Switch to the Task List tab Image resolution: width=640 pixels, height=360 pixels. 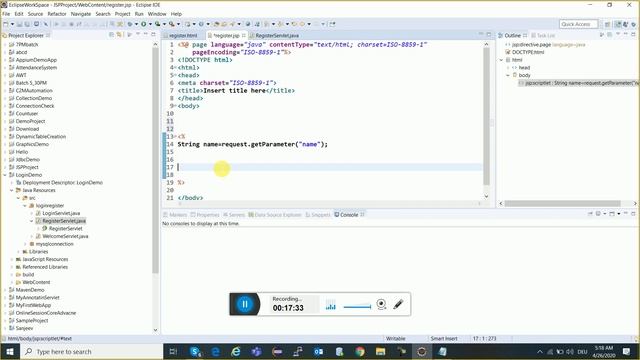546,36
